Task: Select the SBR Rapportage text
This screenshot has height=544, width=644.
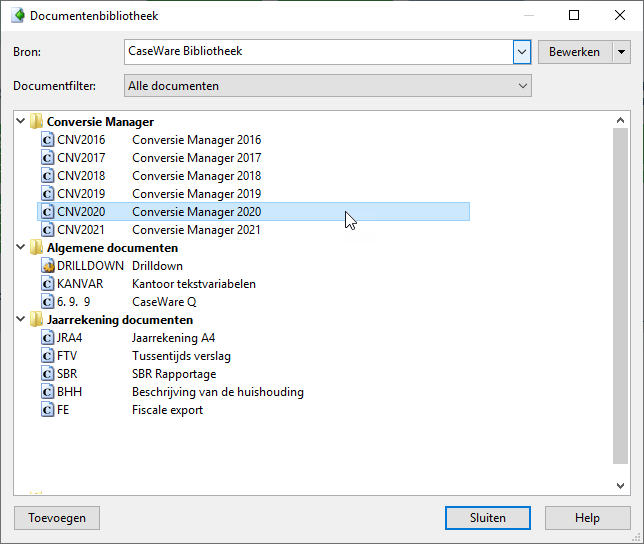Action: [x=174, y=374]
